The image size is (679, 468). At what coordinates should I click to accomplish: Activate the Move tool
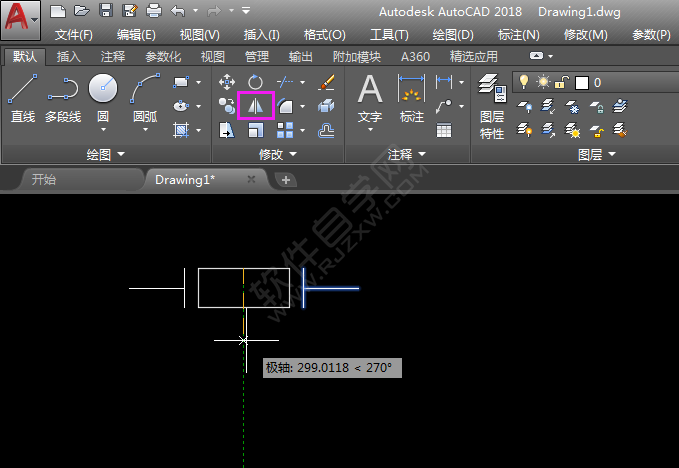[227, 82]
